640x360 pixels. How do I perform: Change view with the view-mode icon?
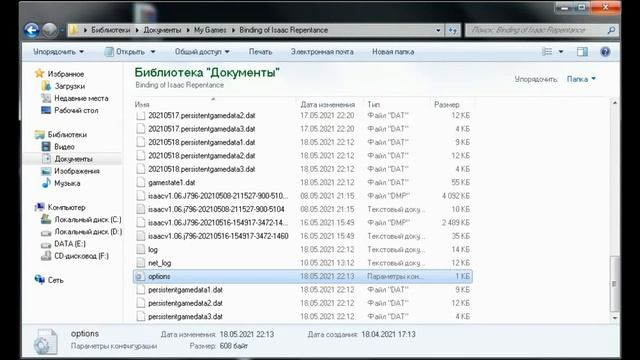pyautogui.click(x=547, y=51)
